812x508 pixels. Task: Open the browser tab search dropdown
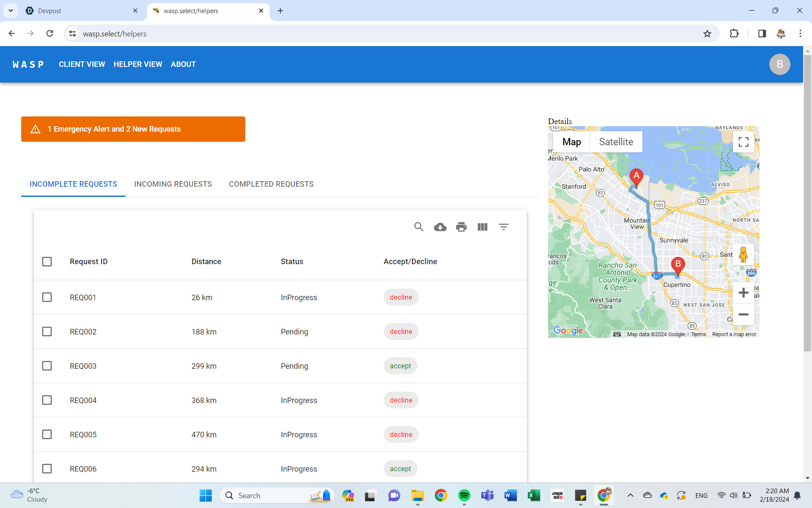tap(11, 11)
